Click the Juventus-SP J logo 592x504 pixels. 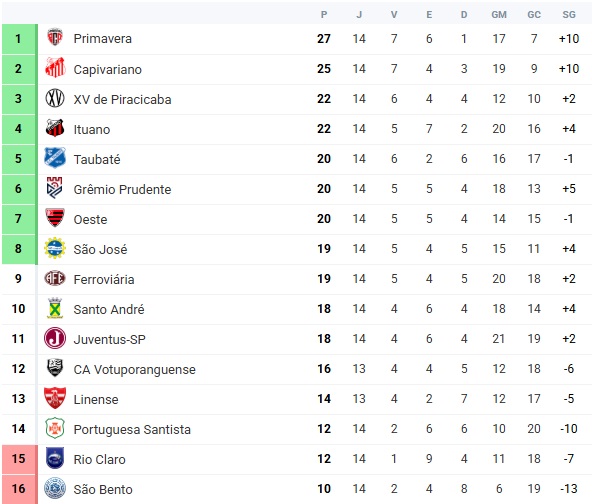click(x=55, y=338)
